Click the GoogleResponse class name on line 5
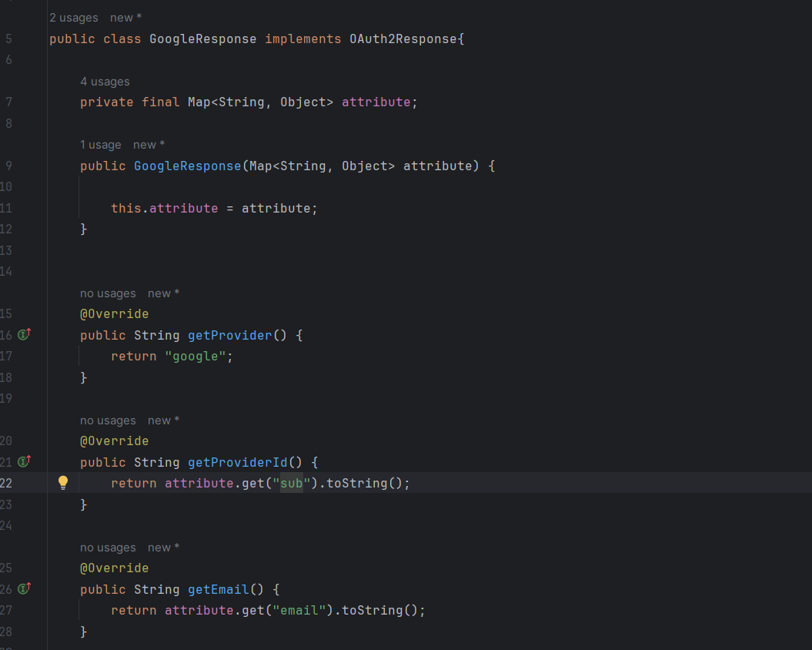Screen dimensions: 812x650 [203, 39]
